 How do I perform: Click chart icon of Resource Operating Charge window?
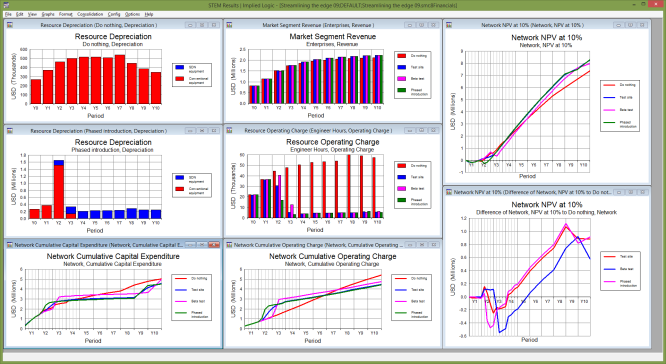pyautogui.click(x=229, y=131)
